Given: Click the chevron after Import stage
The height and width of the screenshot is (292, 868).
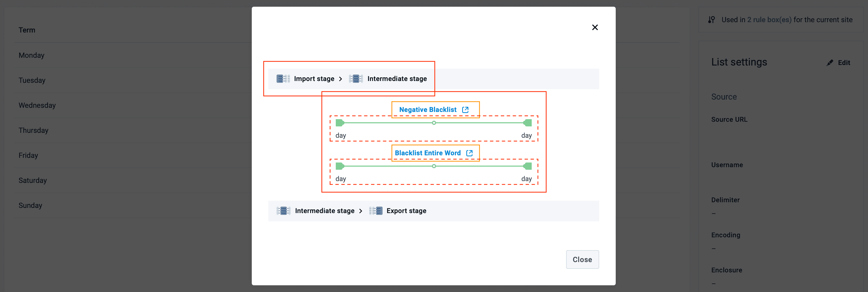Looking at the screenshot, I should [x=341, y=79].
